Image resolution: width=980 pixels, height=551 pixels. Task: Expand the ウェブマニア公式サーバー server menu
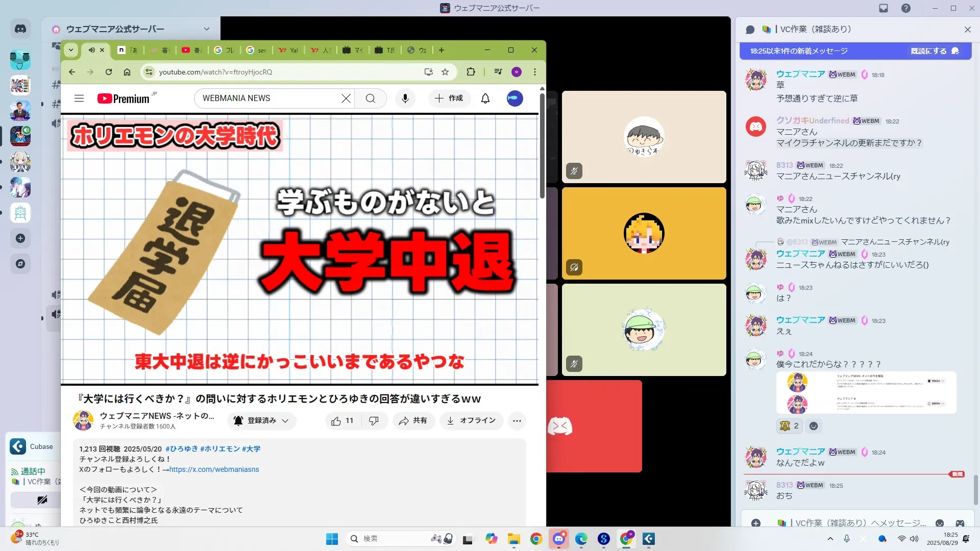coord(206,29)
